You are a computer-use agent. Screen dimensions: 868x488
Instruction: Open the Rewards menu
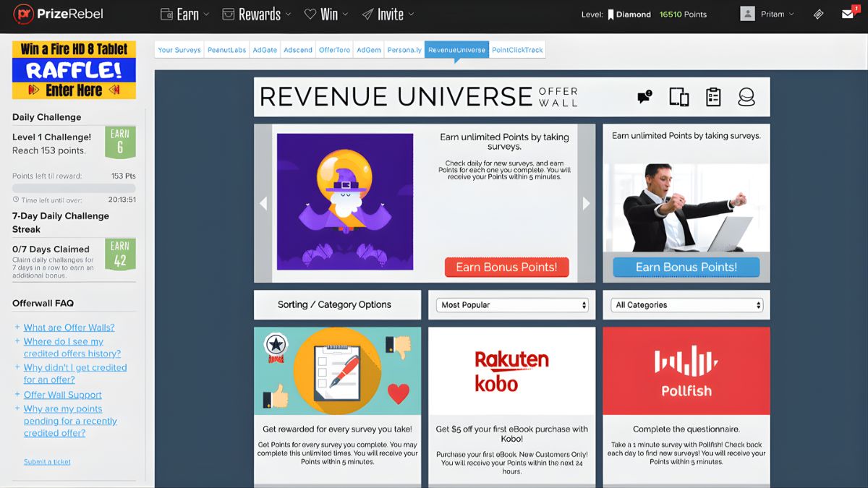(x=257, y=14)
